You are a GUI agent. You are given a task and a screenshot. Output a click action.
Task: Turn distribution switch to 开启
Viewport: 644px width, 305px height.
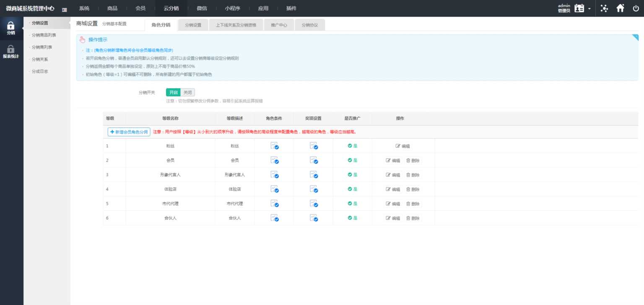click(x=173, y=93)
